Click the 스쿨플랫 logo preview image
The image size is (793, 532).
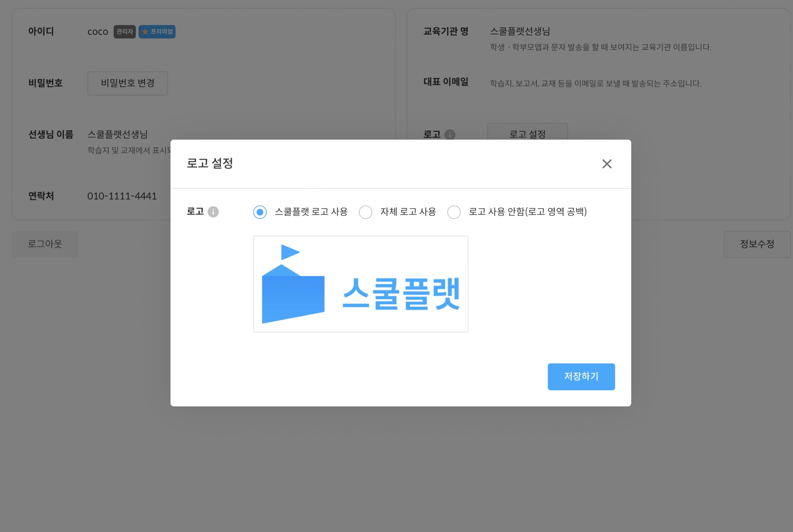tap(360, 284)
